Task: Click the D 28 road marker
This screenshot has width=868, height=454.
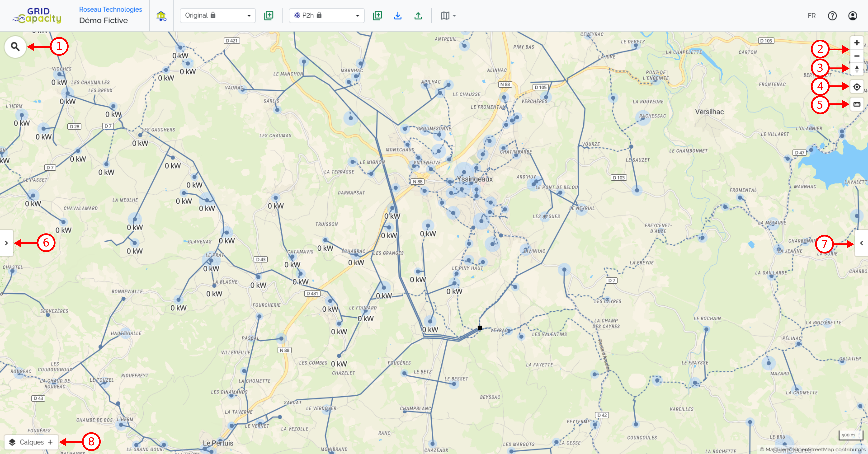Action: 74,127
